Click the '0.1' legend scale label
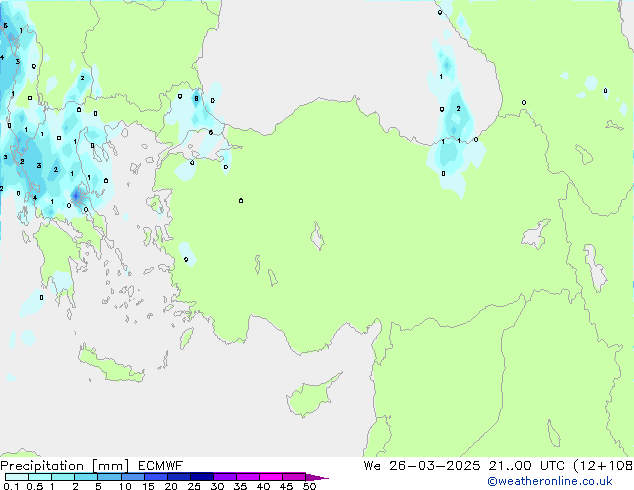Viewport: 634px width, 490px height. click(x=11, y=486)
